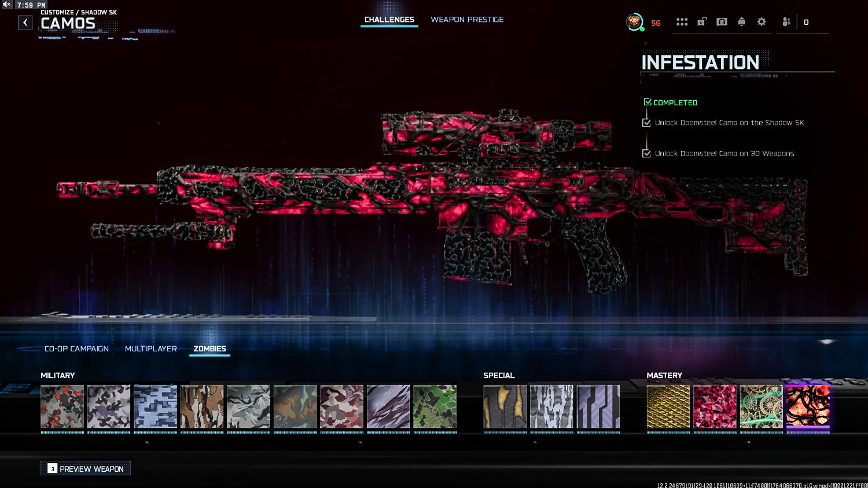Open the vault lock icon in the top bar
Viewport: 868px width, 488px height.
coord(722,21)
